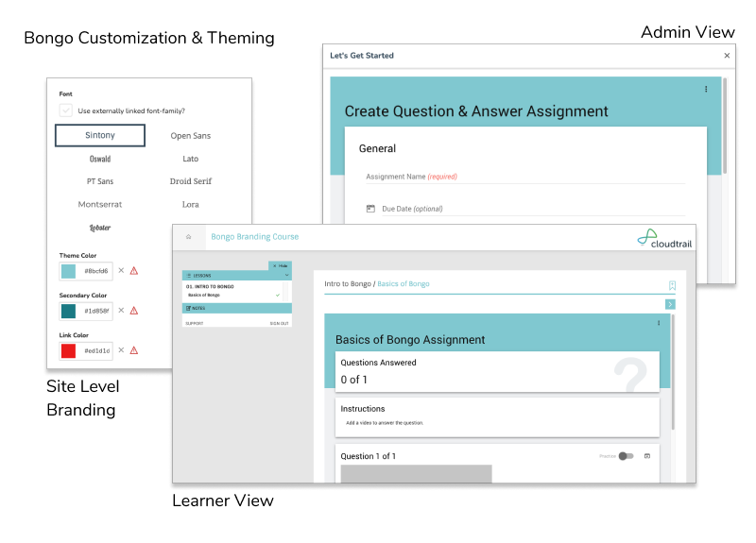Clear the Secondary Color value

point(121,311)
